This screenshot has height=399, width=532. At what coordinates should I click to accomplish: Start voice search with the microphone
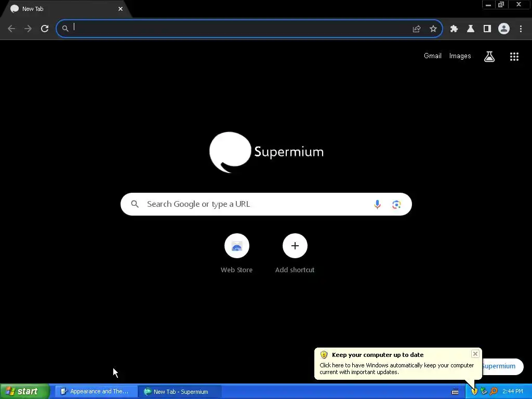[x=377, y=204]
